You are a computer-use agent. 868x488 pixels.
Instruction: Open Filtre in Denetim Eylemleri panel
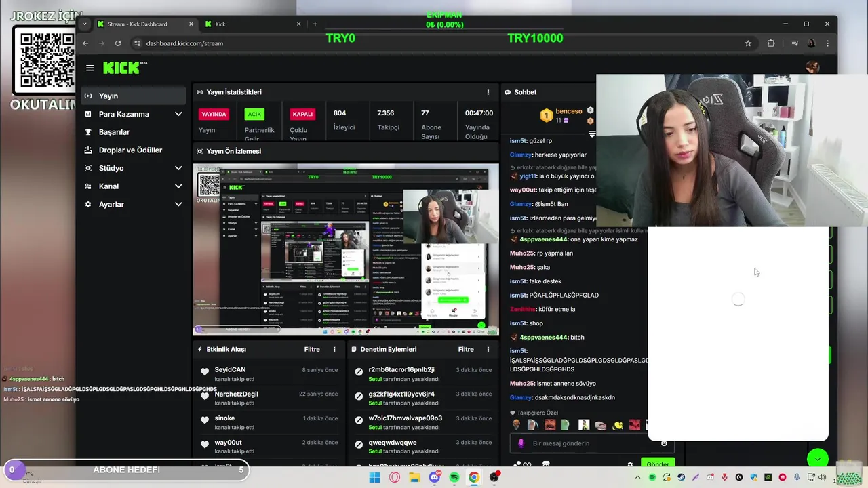click(466, 350)
